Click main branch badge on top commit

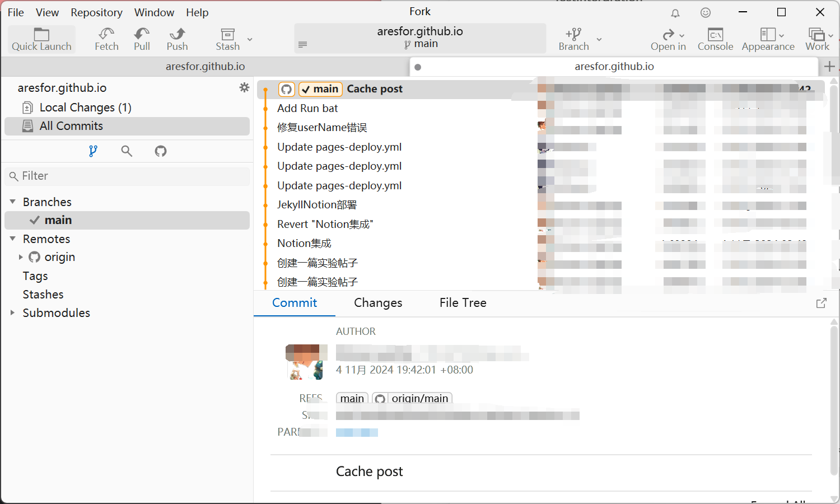320,89
